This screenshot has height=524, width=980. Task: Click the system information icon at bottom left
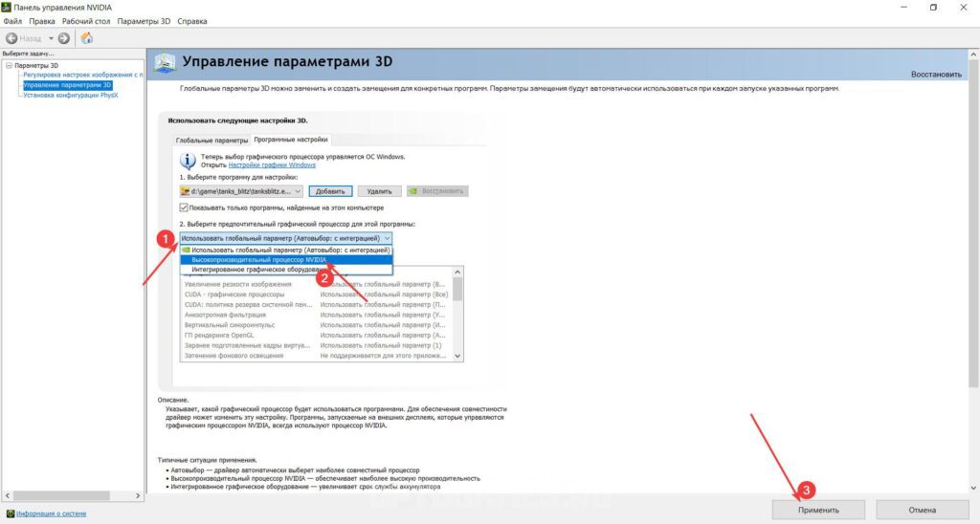(10, 513)
